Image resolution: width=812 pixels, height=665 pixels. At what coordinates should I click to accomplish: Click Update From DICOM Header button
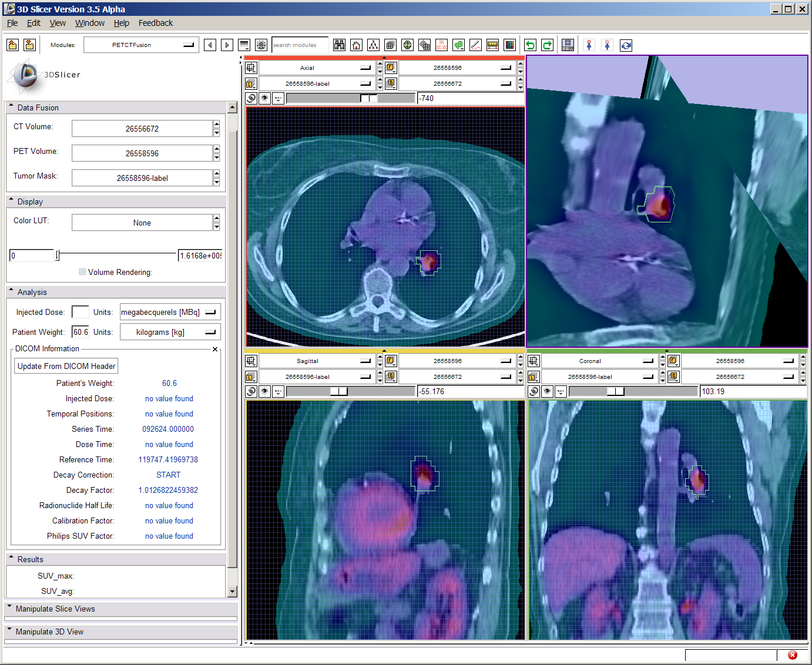pyautogui.click(x=66, y=366)
